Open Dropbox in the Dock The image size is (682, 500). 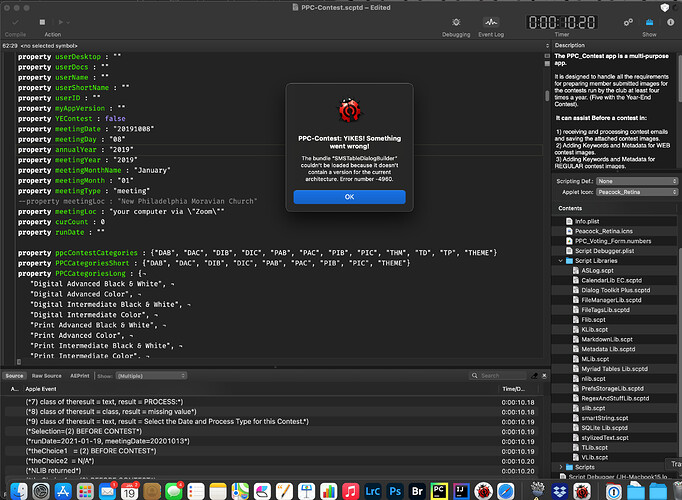[560, 491]
